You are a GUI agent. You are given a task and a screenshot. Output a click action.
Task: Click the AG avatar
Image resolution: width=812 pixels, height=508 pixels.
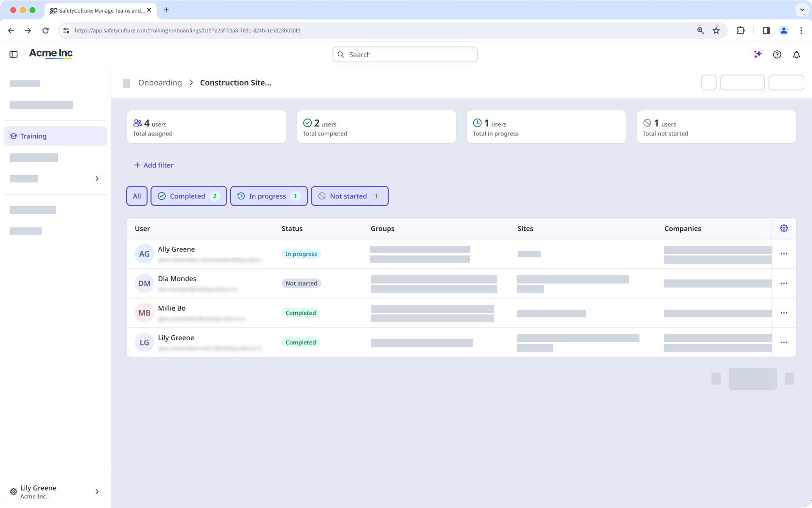[x=145, y=254]
